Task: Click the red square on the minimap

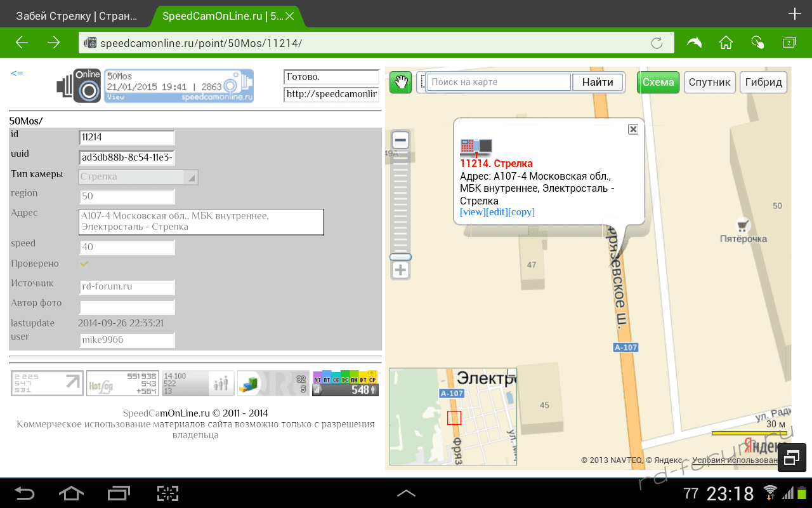Action: coord(454,418)
